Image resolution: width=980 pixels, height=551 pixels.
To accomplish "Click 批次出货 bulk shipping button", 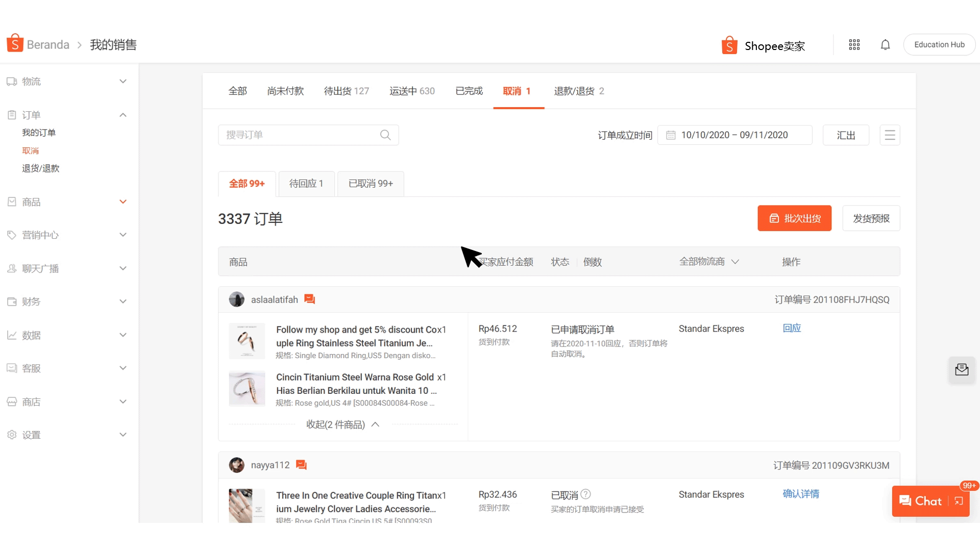I will click(794, 218).
